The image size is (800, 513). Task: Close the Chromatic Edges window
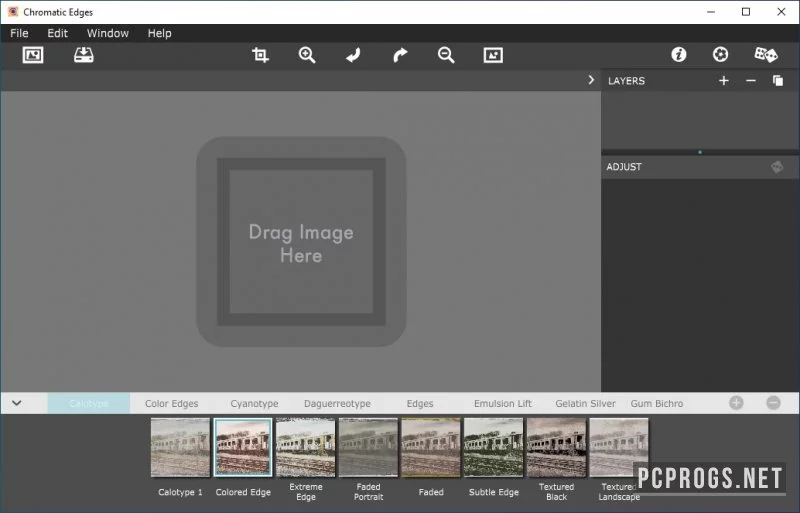(781, 12)
